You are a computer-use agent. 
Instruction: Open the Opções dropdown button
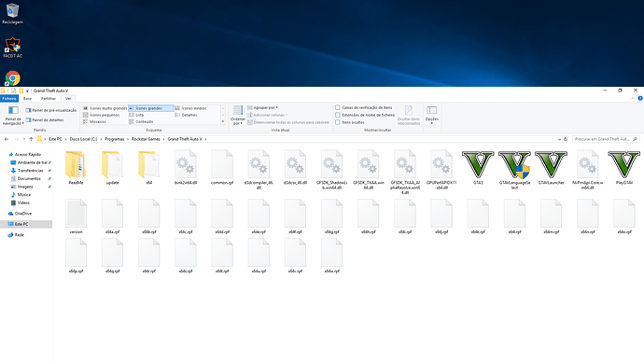coord(431,116)
